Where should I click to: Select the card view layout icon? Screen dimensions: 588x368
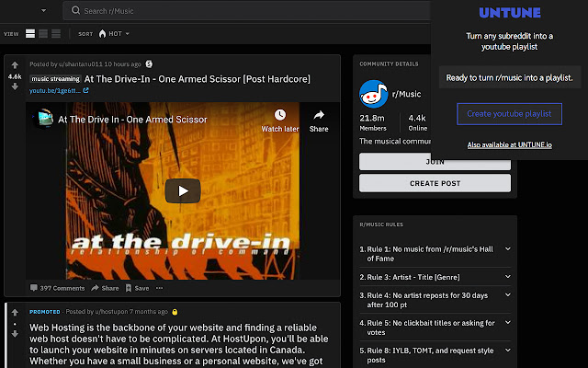(x=30, y=34)
